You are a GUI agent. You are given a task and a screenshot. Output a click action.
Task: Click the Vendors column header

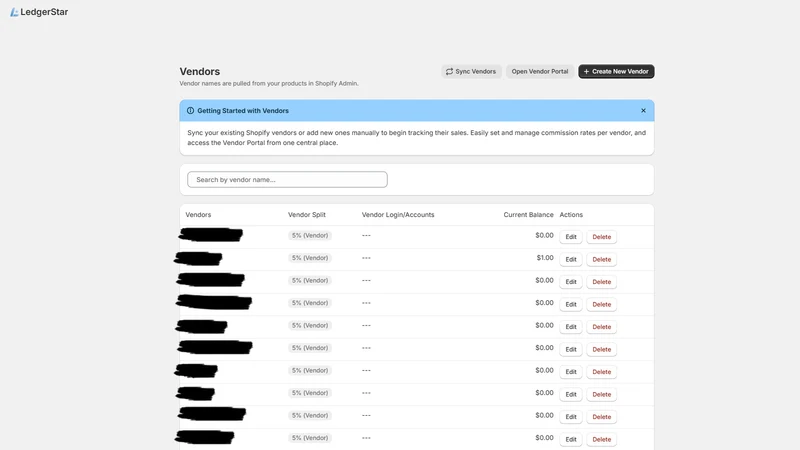click(x=198, y=215)
